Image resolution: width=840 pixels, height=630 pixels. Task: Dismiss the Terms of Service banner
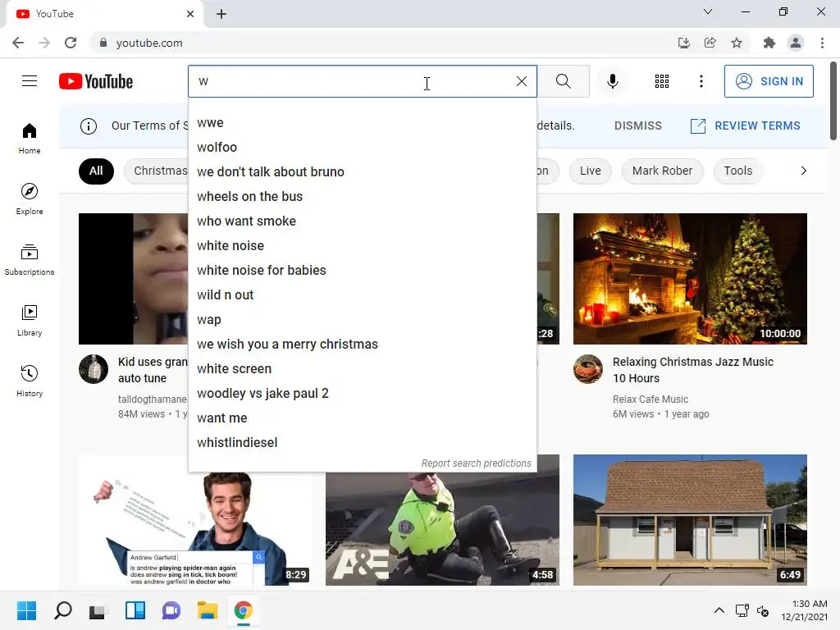click(x=637, y=126)
